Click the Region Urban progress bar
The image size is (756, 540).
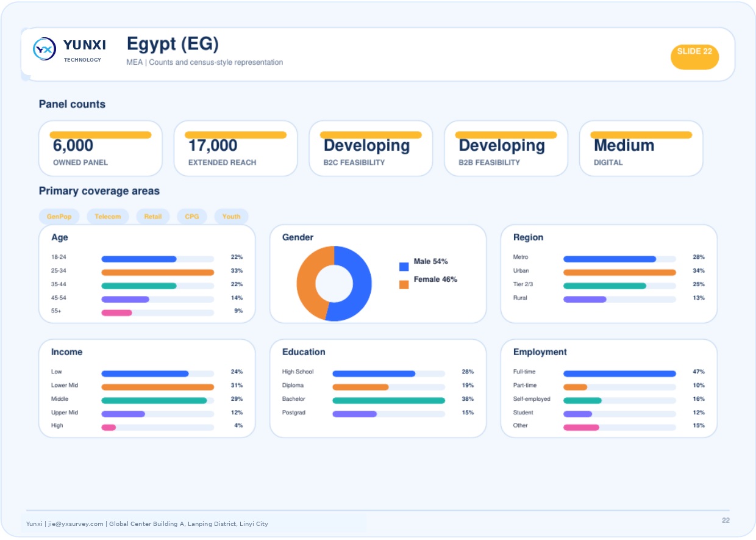point(619,272)
